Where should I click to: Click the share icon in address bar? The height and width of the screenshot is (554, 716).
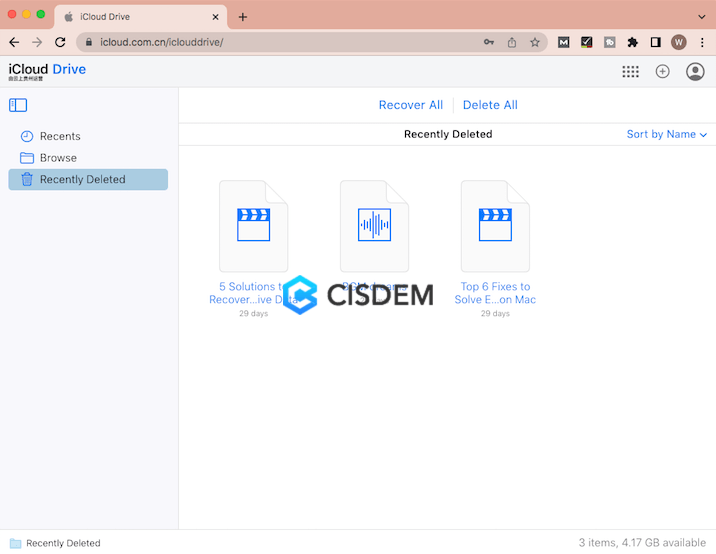pos(512,42)
